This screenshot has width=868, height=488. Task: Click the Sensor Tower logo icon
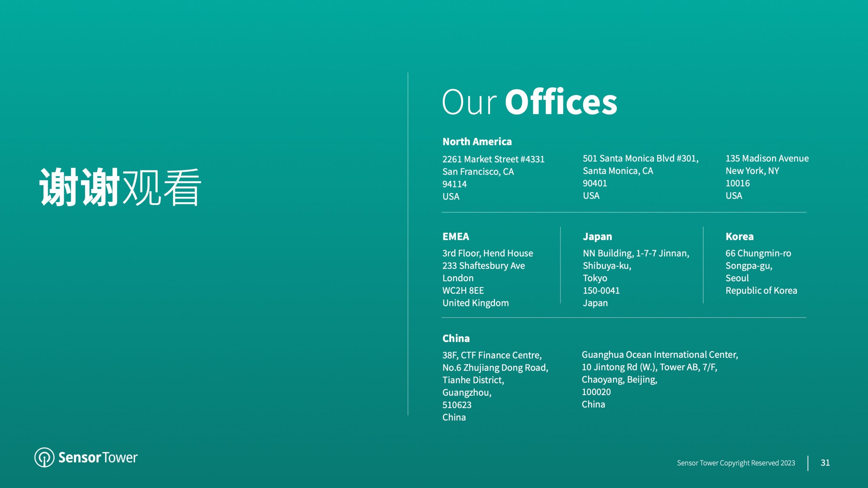44,457
